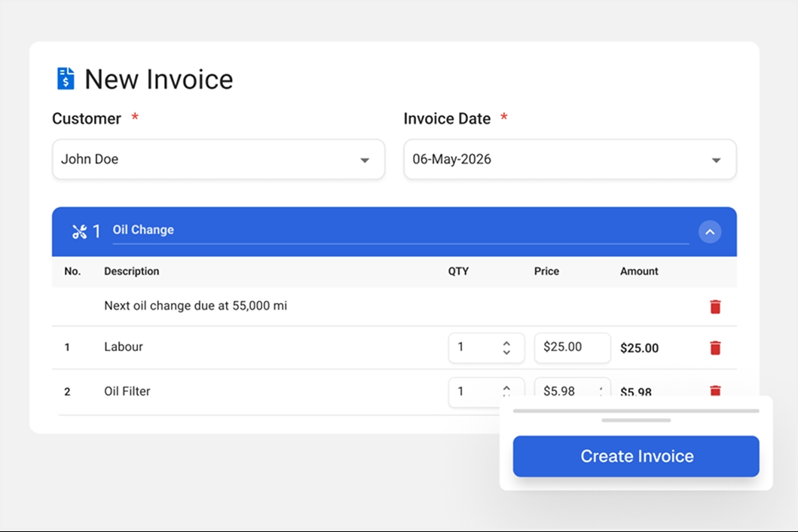Click the Description column header
Screen dimensions: 798x532
click(x=132, y=271)
